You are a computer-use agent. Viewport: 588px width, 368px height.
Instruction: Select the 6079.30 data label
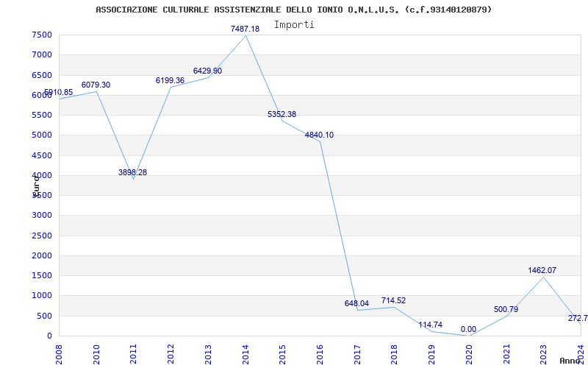tap(96, 85)
